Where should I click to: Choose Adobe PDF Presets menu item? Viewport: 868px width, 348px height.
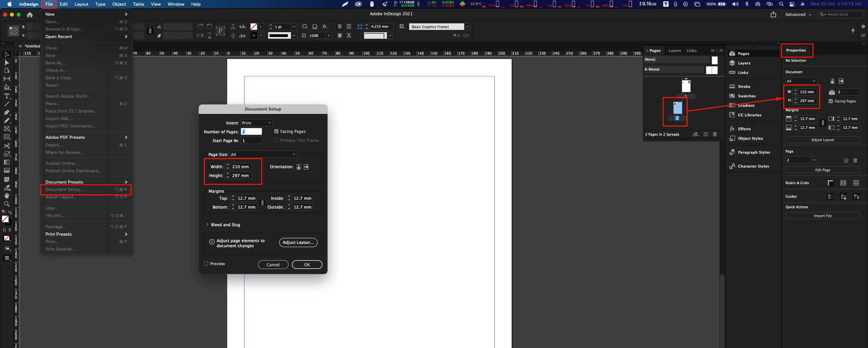86,137
